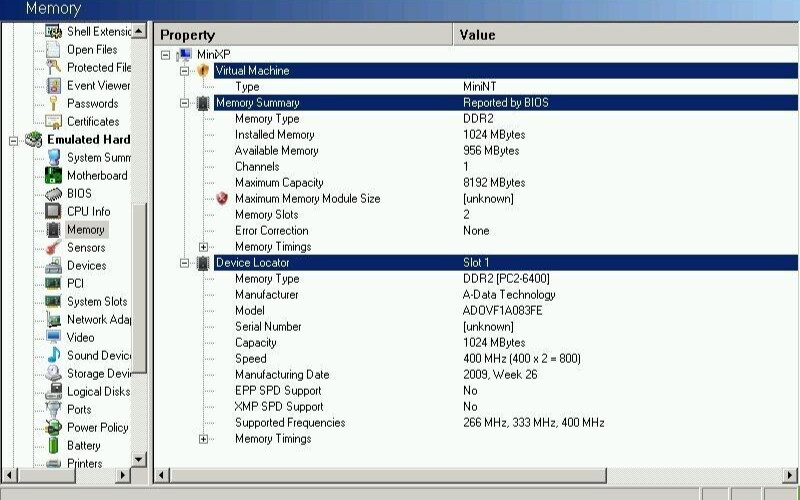Click the System Summary icon
This screenshot has height=500, width=800.
coord(54,157)
